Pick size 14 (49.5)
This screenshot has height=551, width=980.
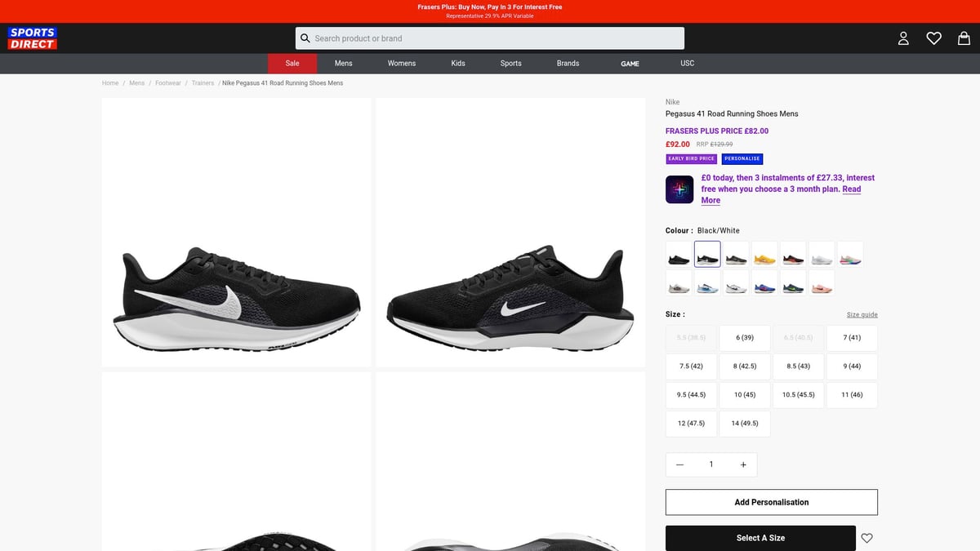pyautogui.click(x=745, y=424)
